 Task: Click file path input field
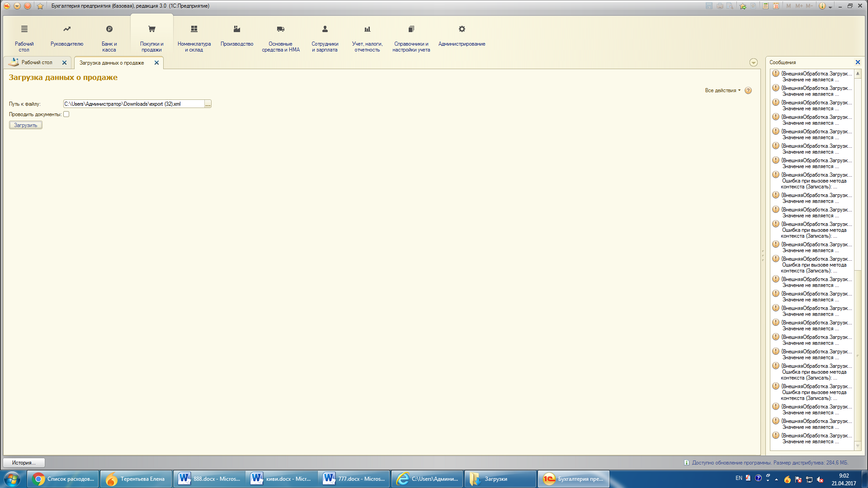pyautogui.click(x=133, y=104)
